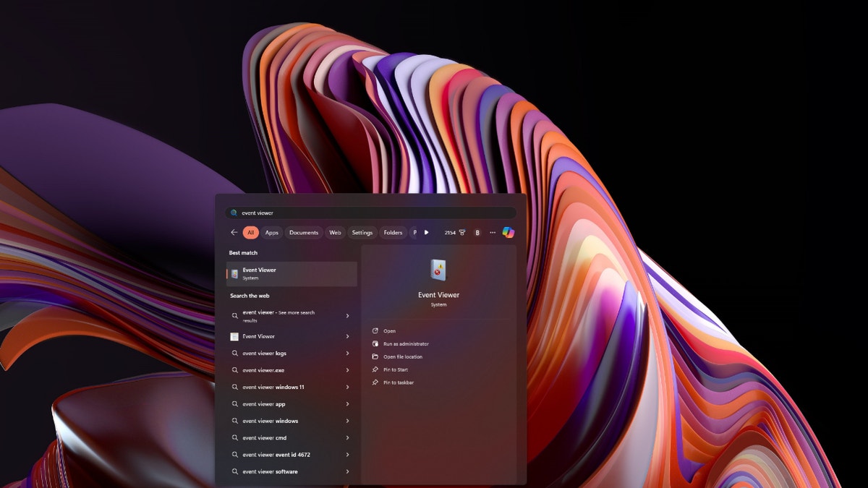The height and width of the screenshot is (488, 868).
Task: Click the Pin to Start pin icon
Action: 375,369
